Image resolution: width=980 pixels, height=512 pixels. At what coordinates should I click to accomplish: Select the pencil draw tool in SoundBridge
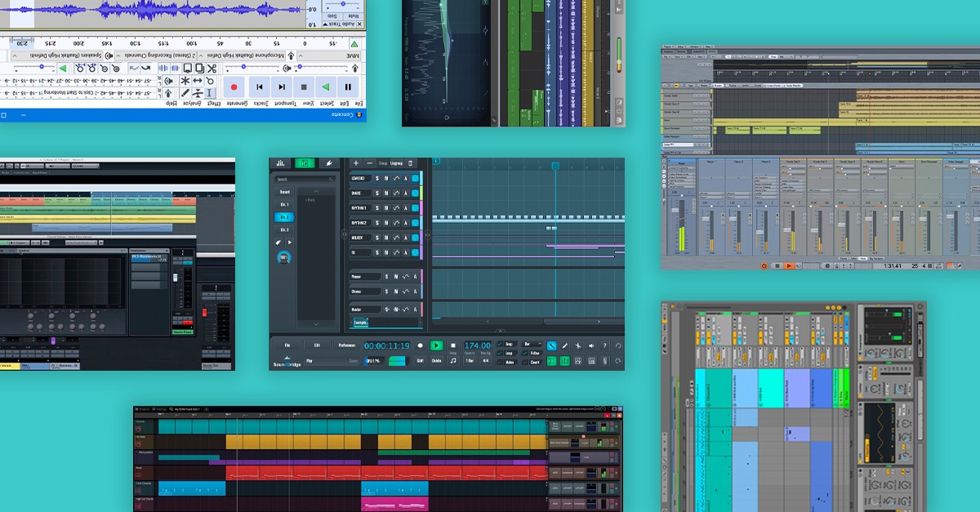pyautogui.click(x=565, y=345)
